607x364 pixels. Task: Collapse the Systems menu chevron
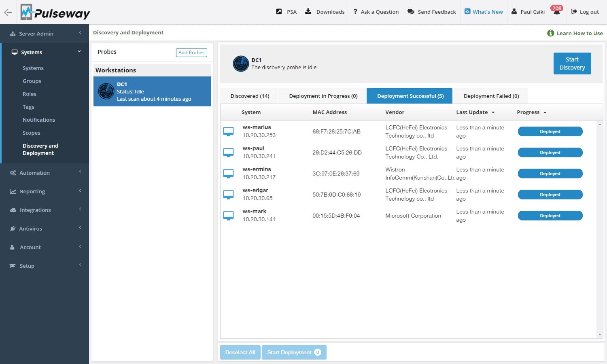point(79,51)
